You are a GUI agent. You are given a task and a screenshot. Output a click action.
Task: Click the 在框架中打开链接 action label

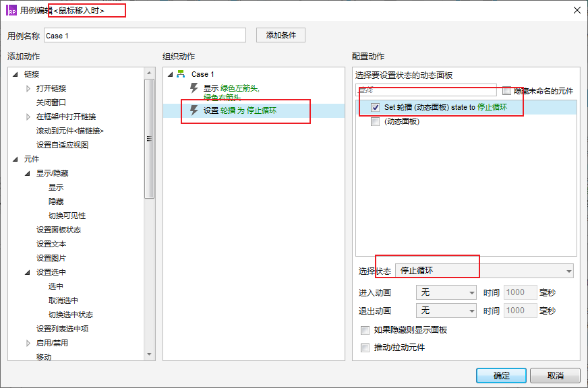tap(66, 117)
